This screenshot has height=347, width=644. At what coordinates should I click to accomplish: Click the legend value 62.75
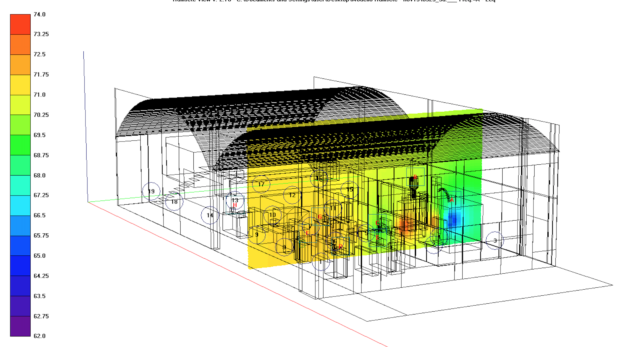pos(41,316)
